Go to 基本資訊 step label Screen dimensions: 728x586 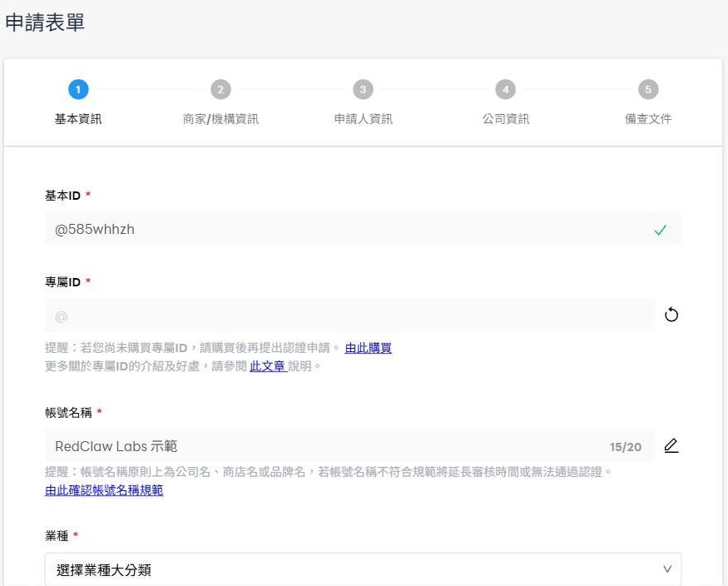(x=78, y=119)
